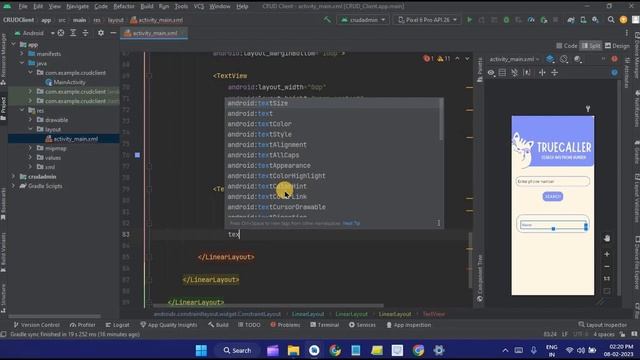Click TextView in the breadcrumb bar
The width and height of the screenshot is (640, 360).
[433, 314]
